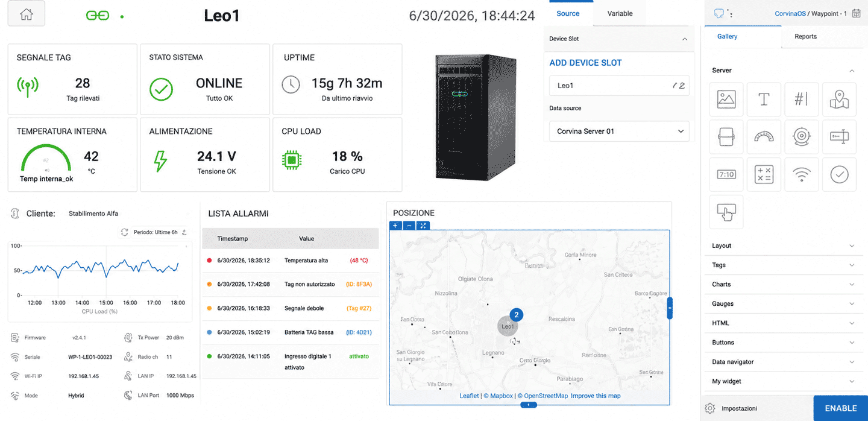
Task: Add the arc gauge widget from the gallery
Action: pyautogui.click(x=764, y=137)
